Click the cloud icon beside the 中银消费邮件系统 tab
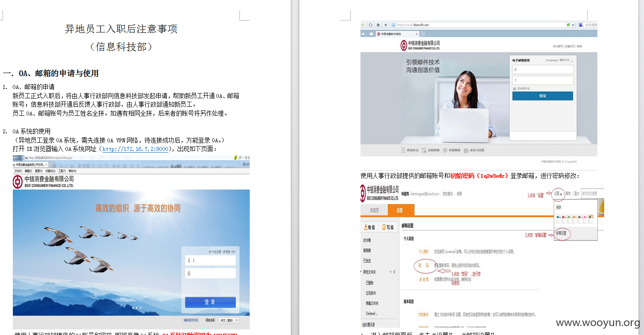The height and width of the screenshot is (335, 644). [371, 34]
